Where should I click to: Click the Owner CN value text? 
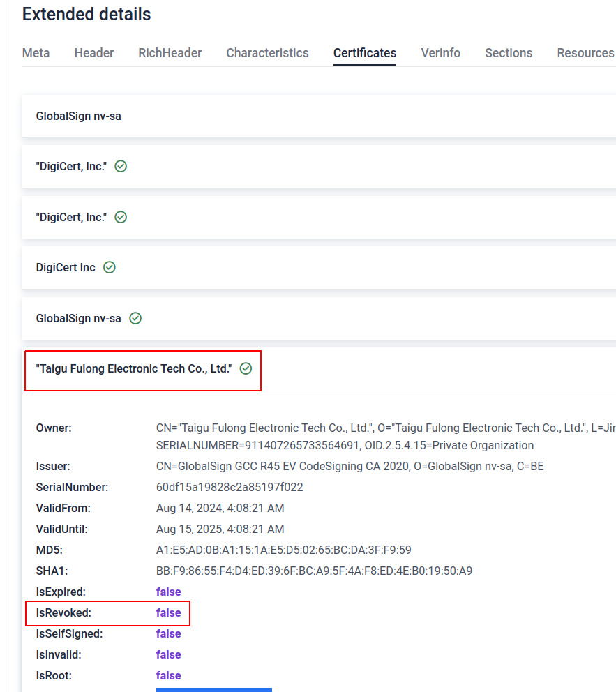coord(386,428)
